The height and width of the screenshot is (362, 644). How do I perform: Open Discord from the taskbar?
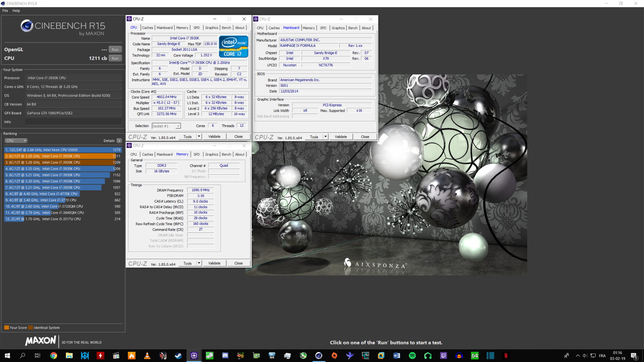[225, 356]
